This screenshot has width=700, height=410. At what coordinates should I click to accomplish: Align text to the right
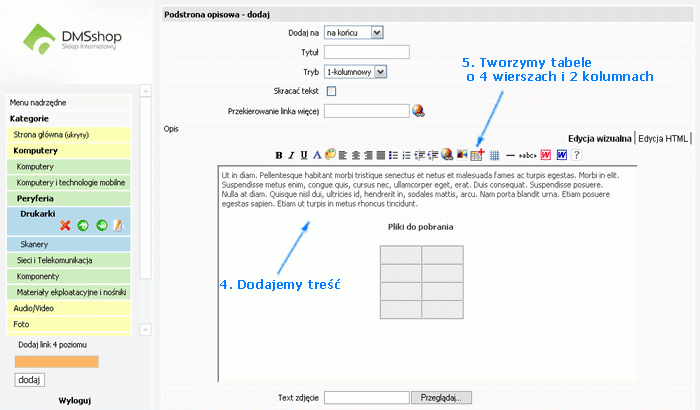pos(368,155)
